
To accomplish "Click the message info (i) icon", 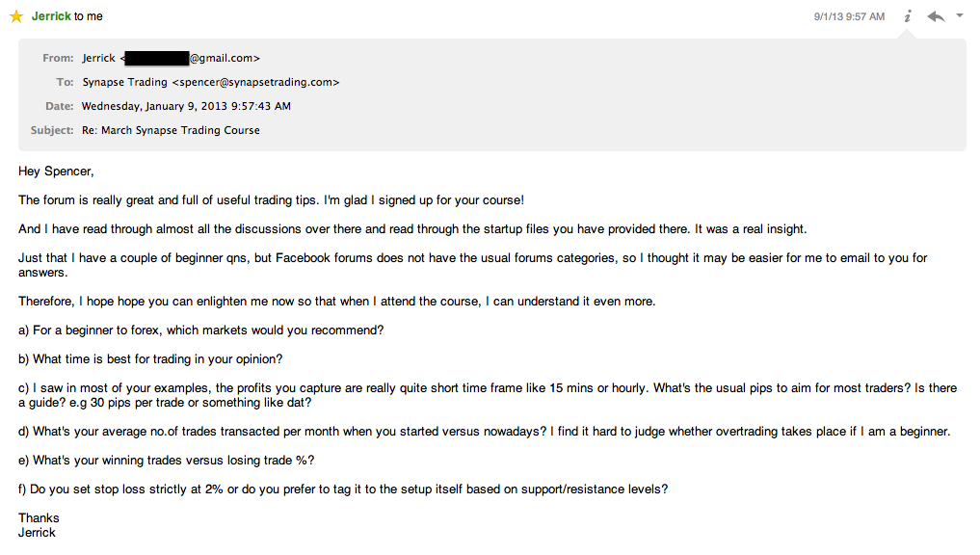I will (908, 16).
